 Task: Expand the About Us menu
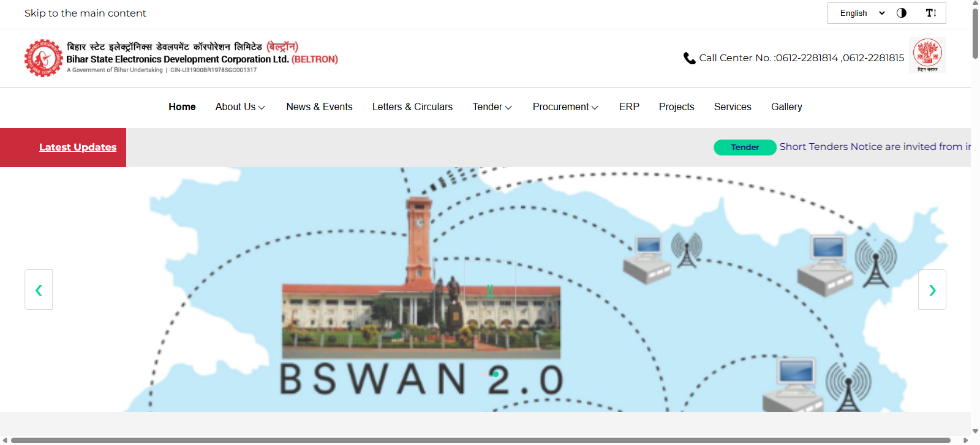coord(240,107)
